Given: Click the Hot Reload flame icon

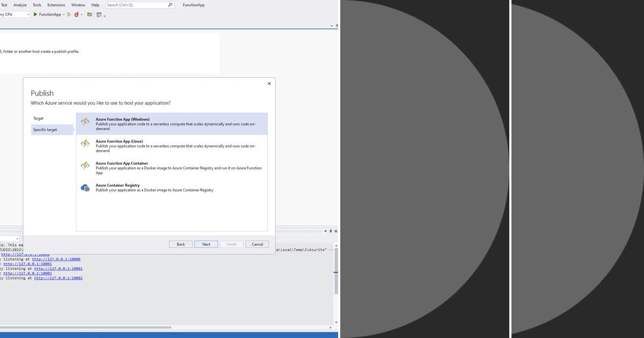Looking at the screenshot, I should coord(77,14).
